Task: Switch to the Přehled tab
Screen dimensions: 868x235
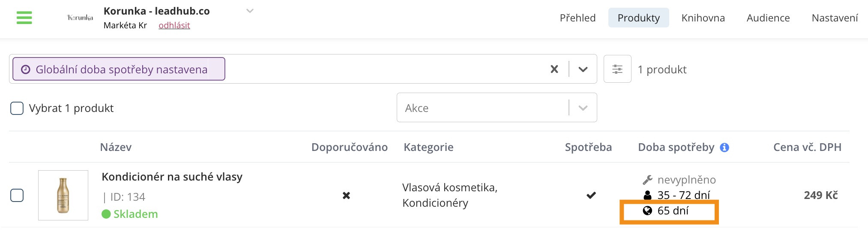Action: click(x=578, y=18)
